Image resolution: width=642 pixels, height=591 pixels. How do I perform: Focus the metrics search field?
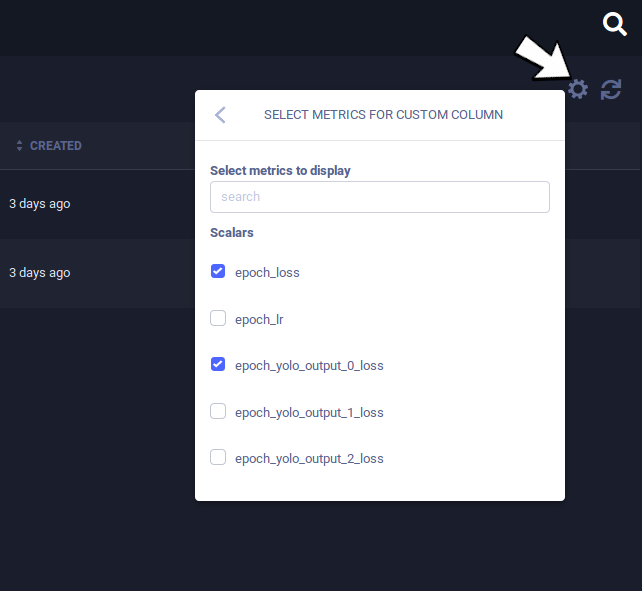[379, 197]
